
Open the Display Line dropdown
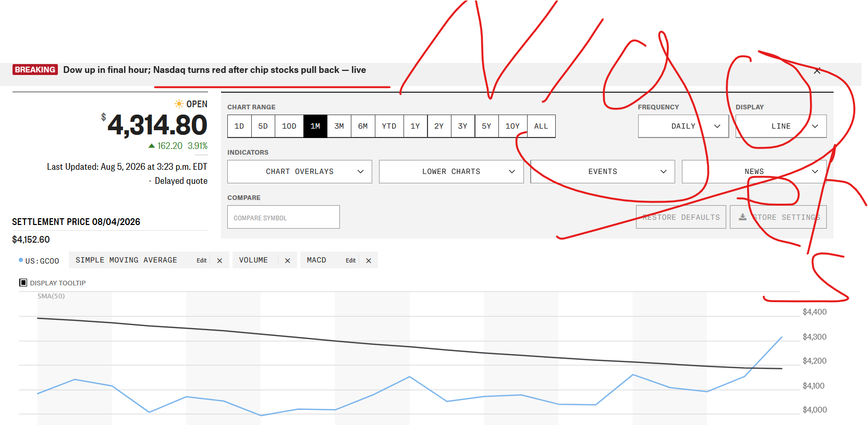click(x=781, y=126)
